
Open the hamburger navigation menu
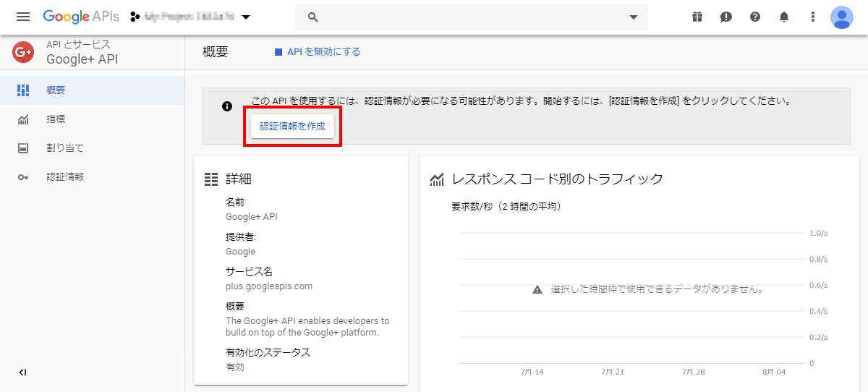[x=22, y=17]
